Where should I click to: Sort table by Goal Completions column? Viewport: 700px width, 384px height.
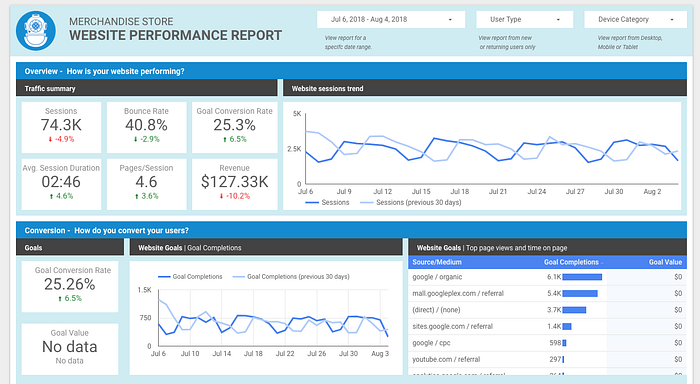571,262
